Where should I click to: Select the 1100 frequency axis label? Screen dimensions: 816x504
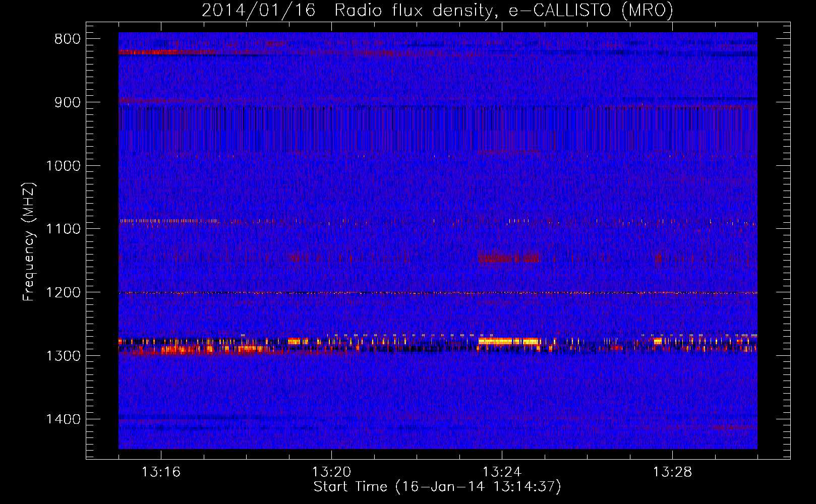(63, 229)
